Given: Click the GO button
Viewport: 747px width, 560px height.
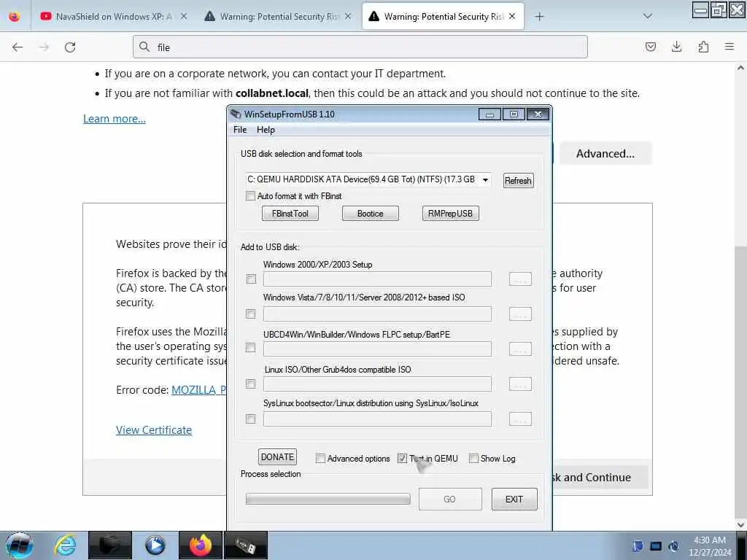Looking at the screenshot, I should coord(449,499).
